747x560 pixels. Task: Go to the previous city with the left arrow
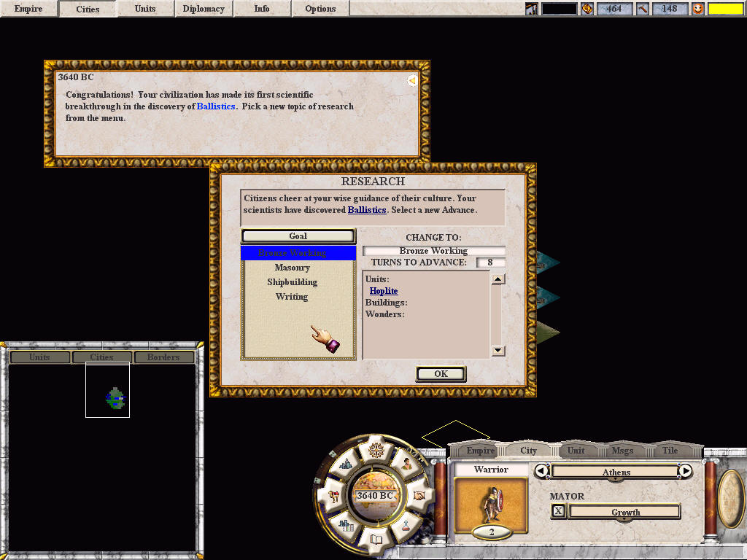[x=541, y=471]
